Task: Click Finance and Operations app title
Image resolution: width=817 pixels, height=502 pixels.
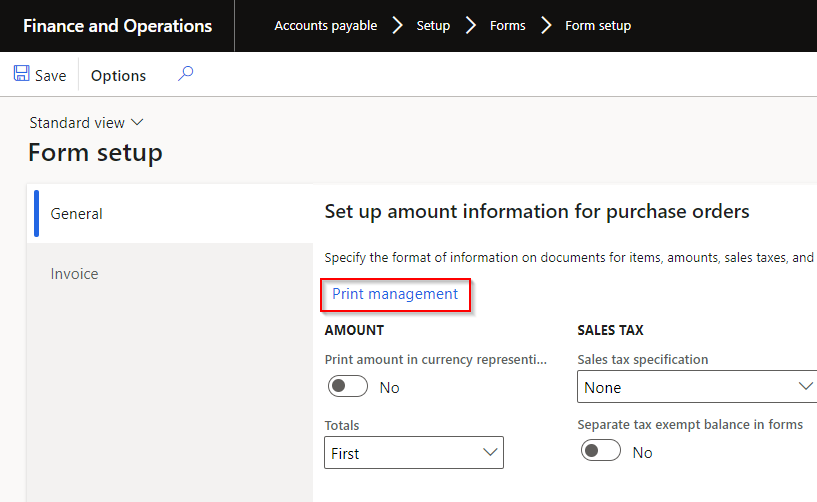Action: [x=117, y=26]
